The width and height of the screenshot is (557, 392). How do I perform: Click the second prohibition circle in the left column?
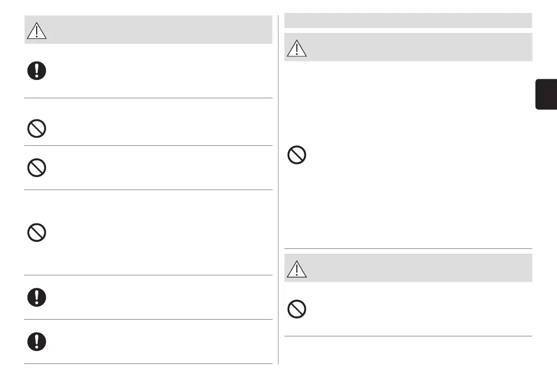pos(36,167)
